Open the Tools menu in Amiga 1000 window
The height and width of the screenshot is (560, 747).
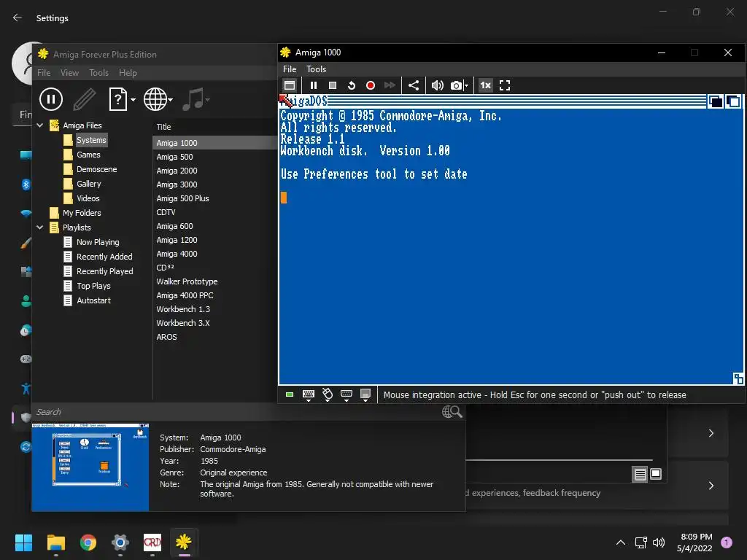point(317,69)
